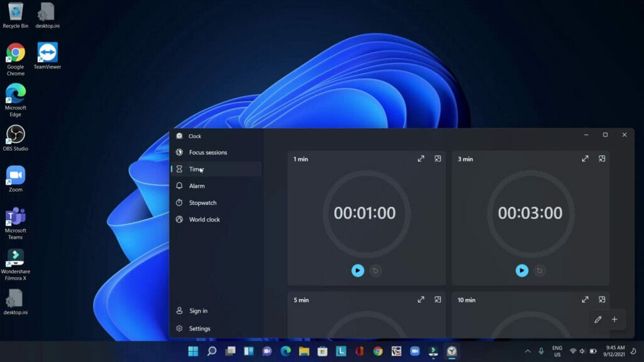The image size is (644, 362).
Task: Switch to the Timer section
Action: pyautogui.click(x=197, y=169)
